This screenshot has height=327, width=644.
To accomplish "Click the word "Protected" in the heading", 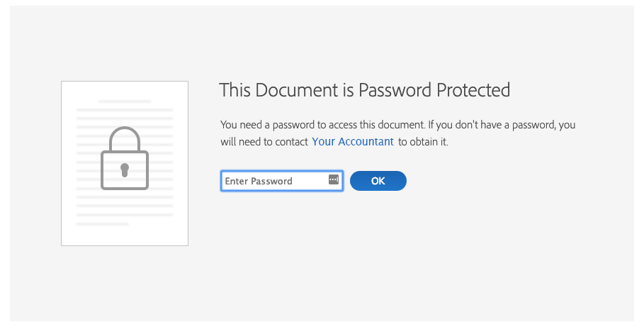I will coord(473,89).
